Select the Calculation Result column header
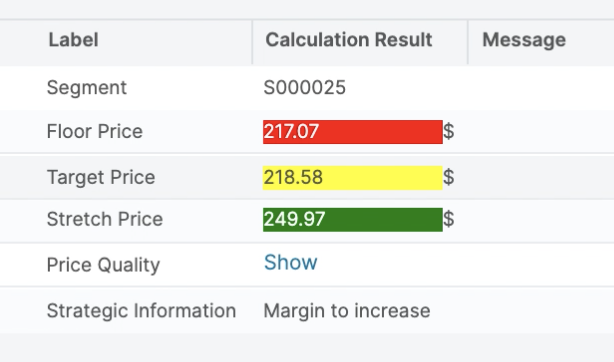 coord(349,40)
